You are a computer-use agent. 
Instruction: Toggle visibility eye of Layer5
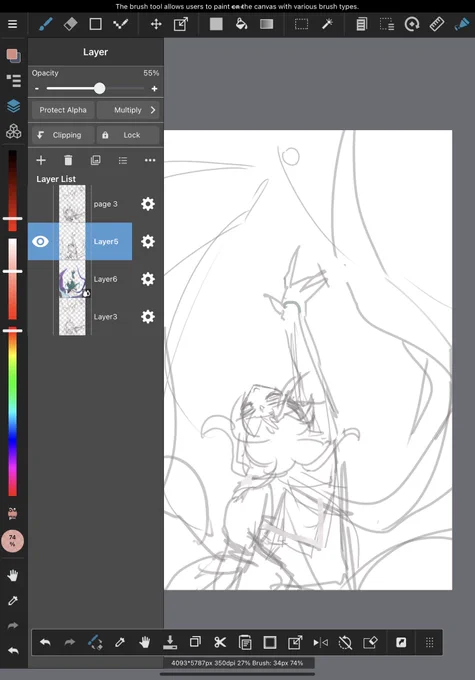click(40, 242)
